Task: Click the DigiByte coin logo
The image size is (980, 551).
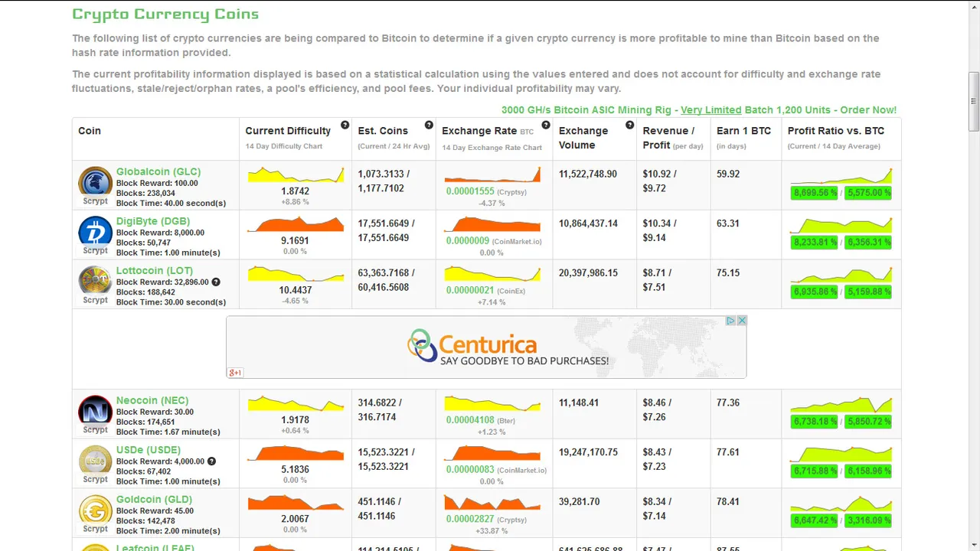Action: point(95,232)
